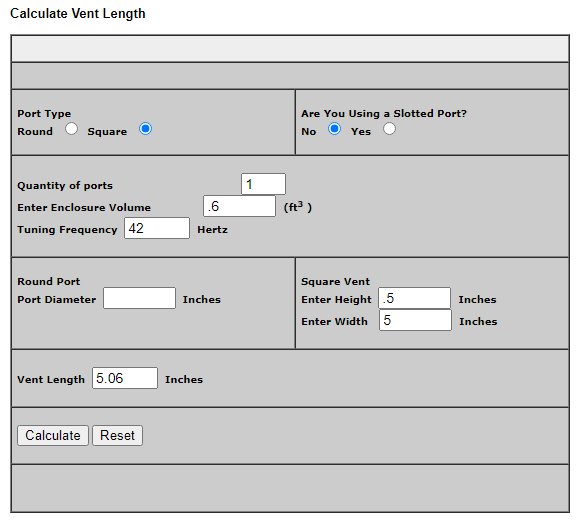Image resolution: width=582 pixels, height=523 pixels.
Task: Choose Yes for slotted port
Action: pos(389,129)
